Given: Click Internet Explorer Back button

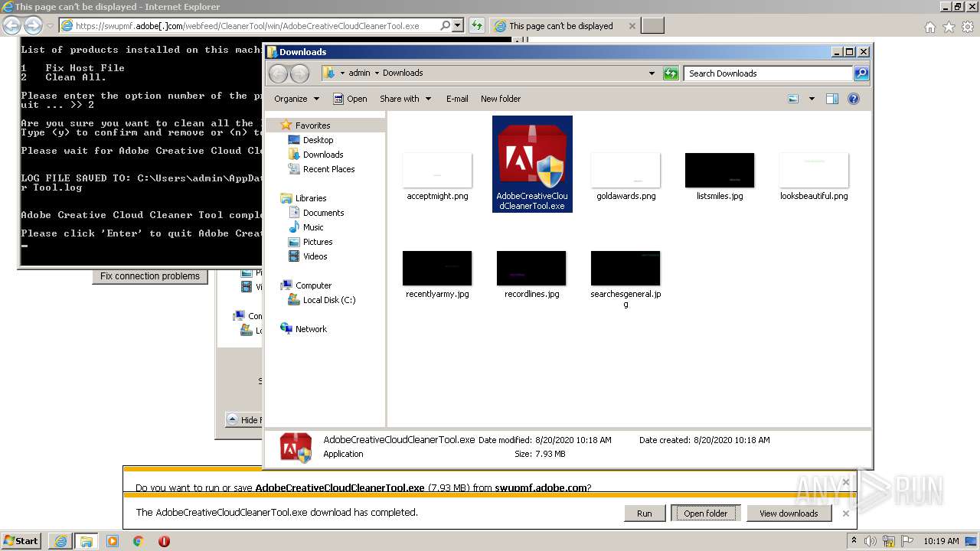Looking at the screenshot, I should coord(11,25).
